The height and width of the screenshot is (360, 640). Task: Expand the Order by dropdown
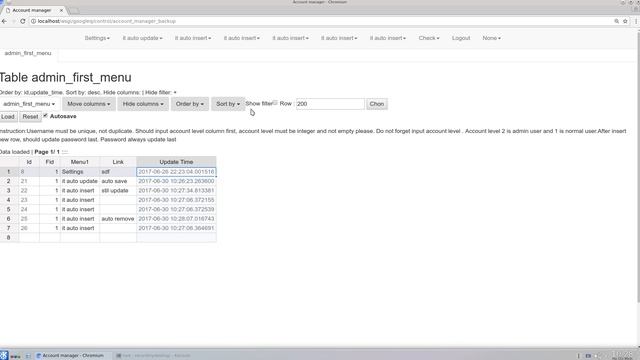189,104
